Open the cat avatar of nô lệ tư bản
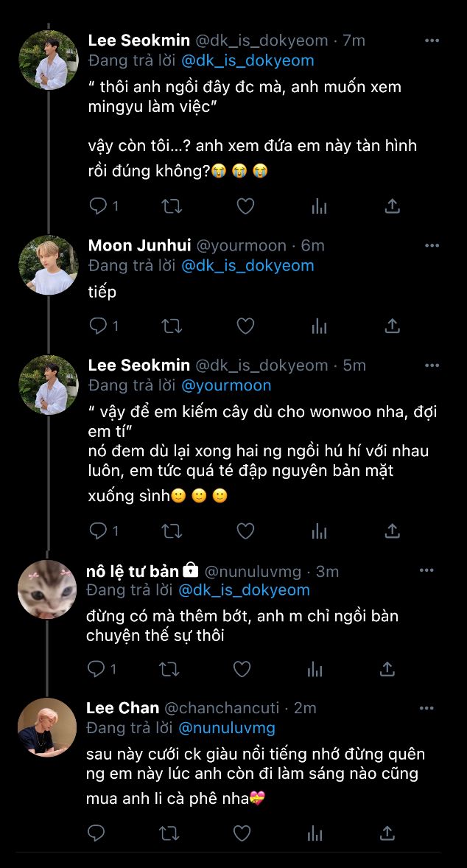 [47, 589]
